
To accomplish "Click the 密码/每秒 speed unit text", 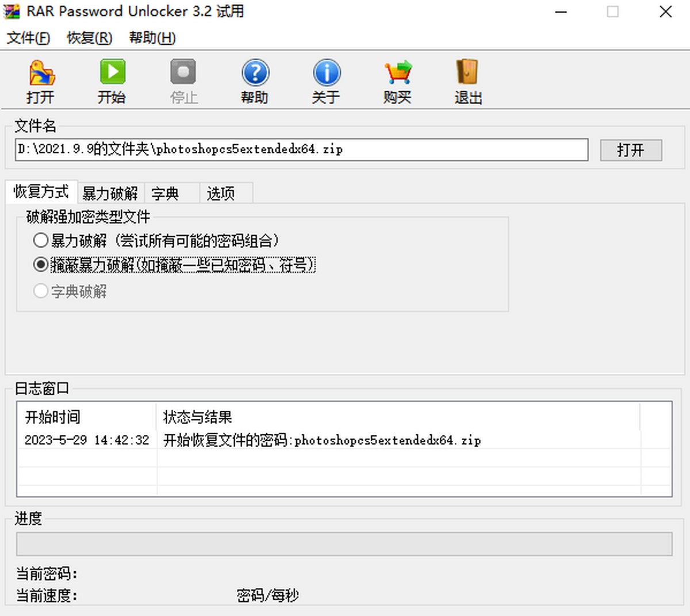I will (x=267, y=595).
